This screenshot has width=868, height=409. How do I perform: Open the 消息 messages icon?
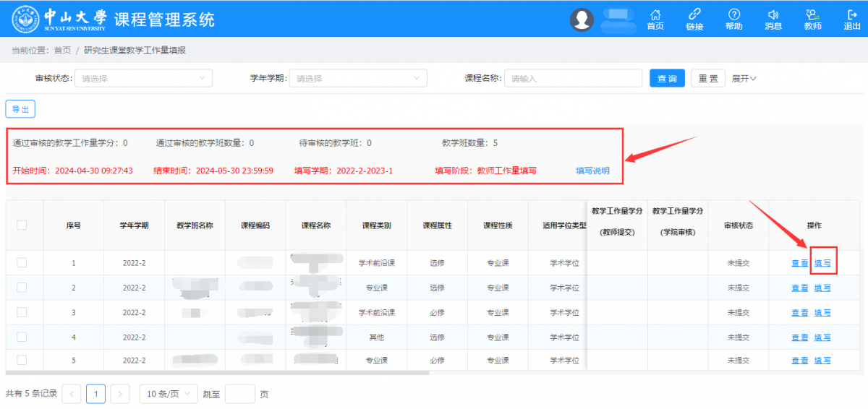tap(773, 15)
